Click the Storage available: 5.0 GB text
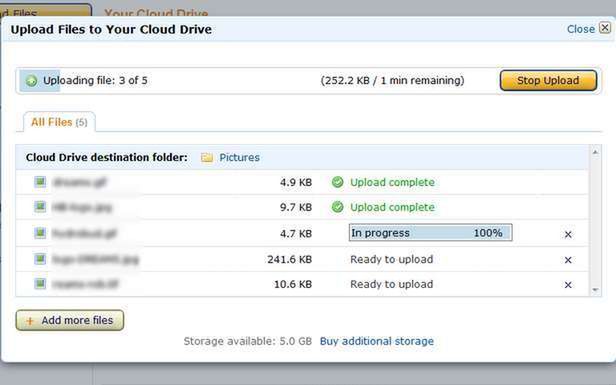The height and width of the screenshot is (385, 616). tap(248, 341)
